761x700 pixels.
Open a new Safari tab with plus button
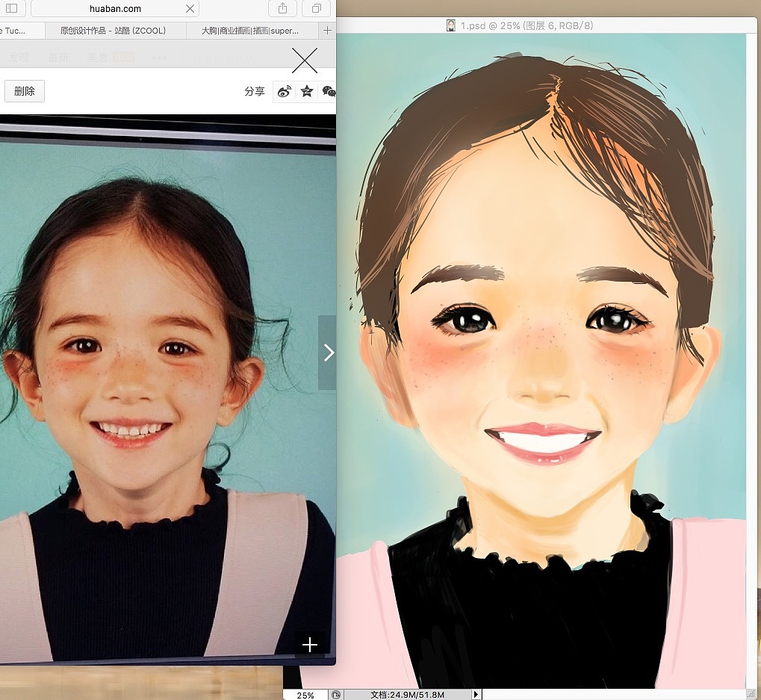pos(327,31)
